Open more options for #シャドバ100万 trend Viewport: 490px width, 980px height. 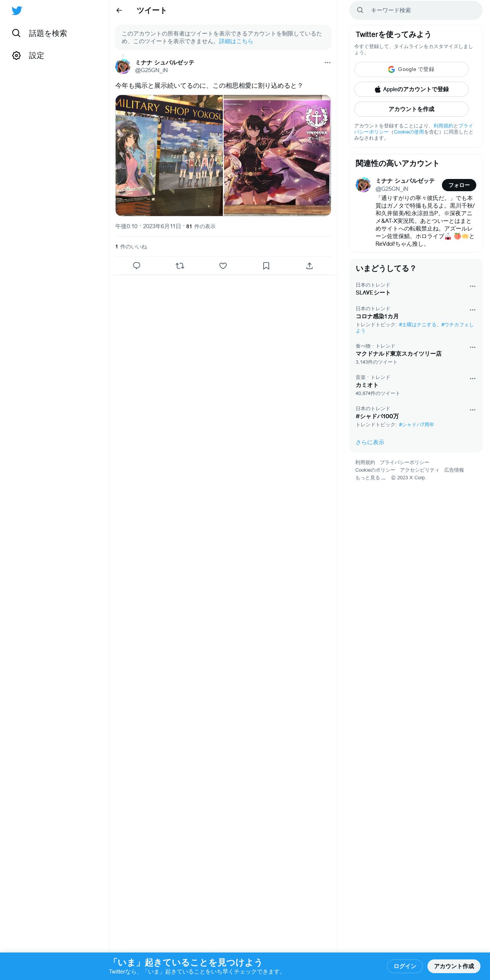coord(472,410)
